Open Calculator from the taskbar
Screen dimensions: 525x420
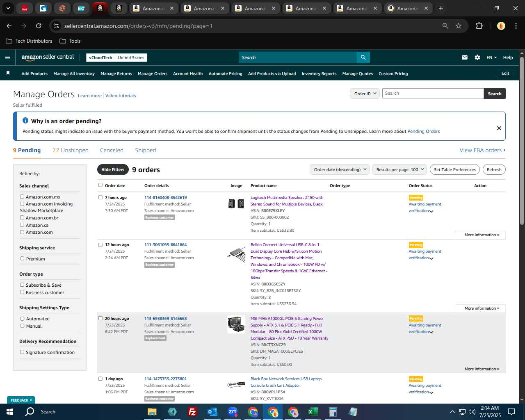coord(333,412)
